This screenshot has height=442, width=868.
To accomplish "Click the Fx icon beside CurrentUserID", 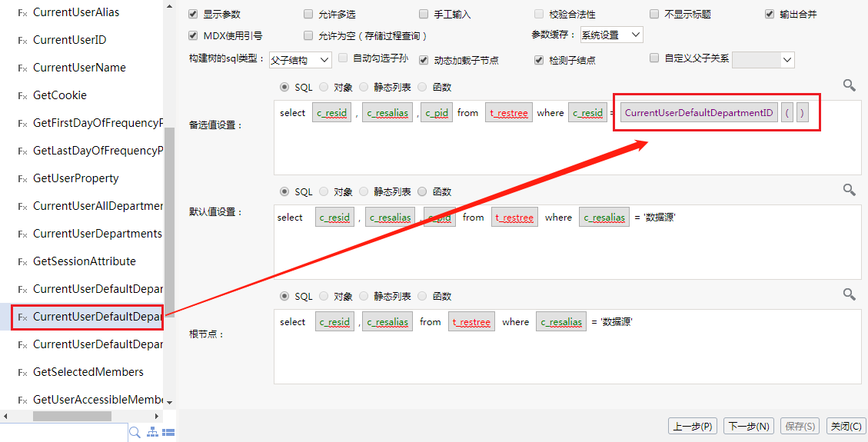I will click(23, 41).
